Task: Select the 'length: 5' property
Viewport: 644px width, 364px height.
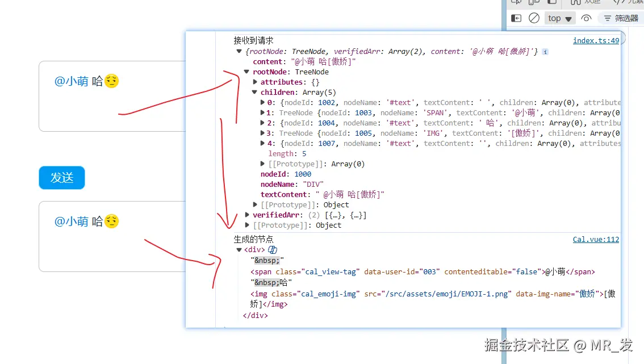Action: [287, 154]
